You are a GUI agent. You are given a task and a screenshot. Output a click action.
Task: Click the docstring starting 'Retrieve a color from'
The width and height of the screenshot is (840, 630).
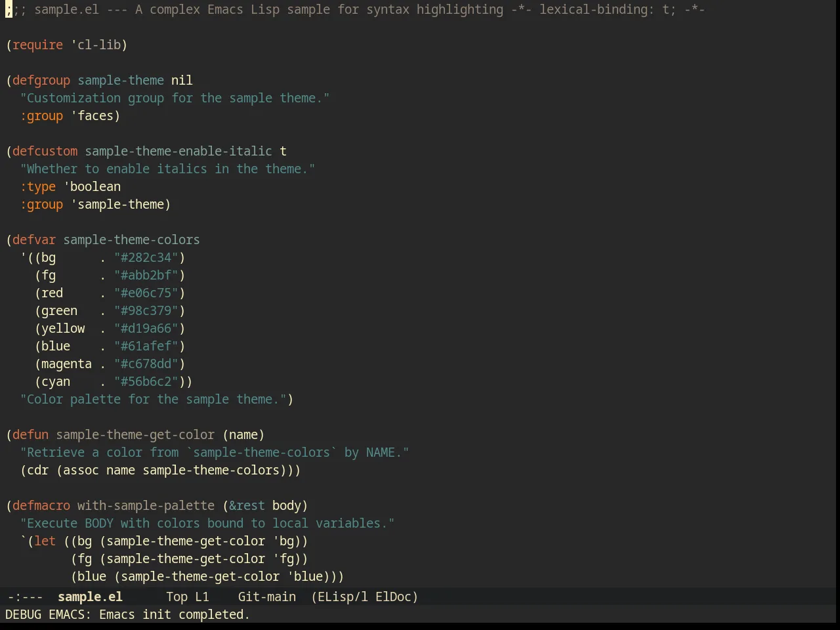(x=215, y=452)
